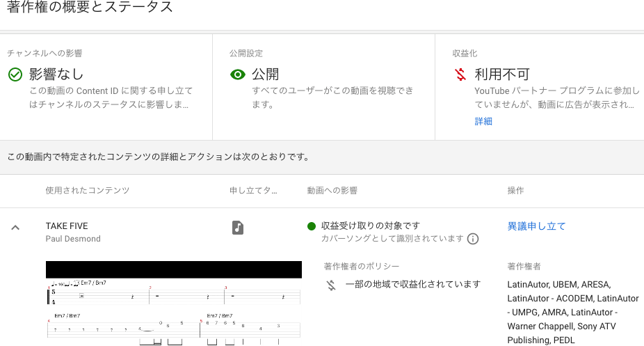The image size is (644, 346).
Task: Click the 公開 visibility heading
Action: (x=266, y=74)
